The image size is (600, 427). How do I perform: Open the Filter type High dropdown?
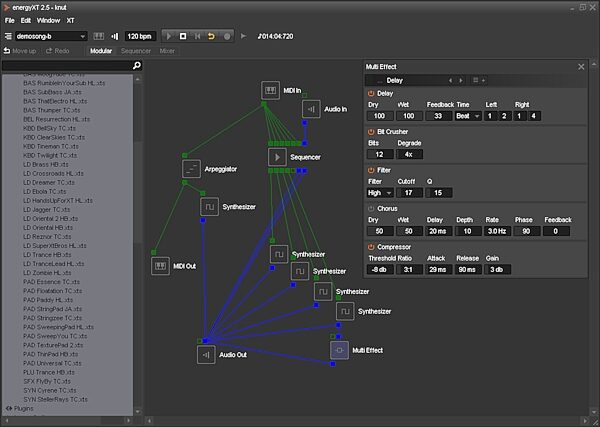point(380,193)
